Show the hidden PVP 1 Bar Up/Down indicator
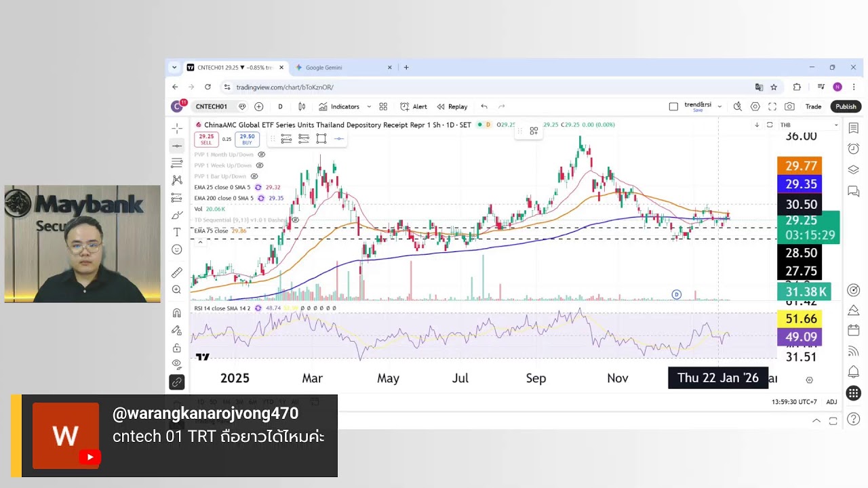 [x=254, y=176]
